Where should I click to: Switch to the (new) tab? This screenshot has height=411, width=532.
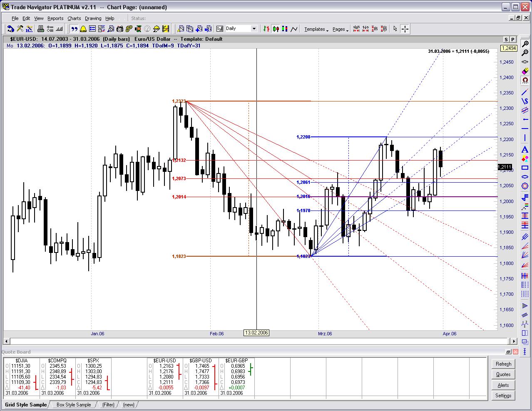click(129, 405)
